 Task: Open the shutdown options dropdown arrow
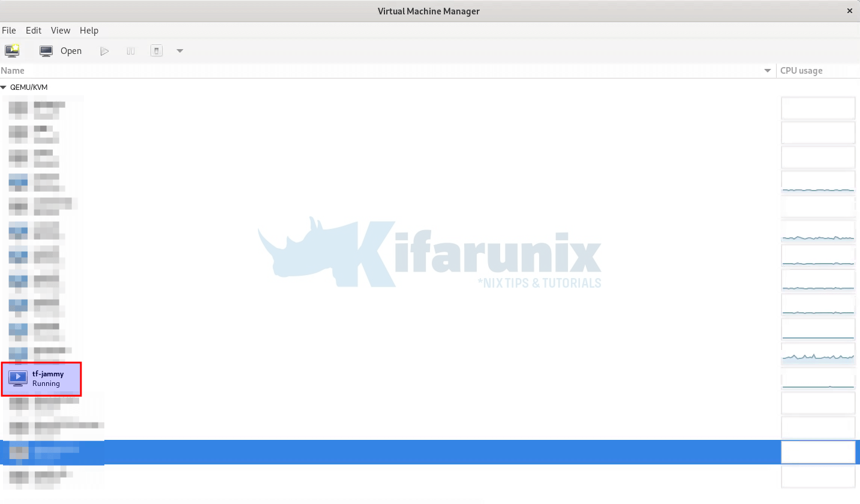(x=180, y=51)
